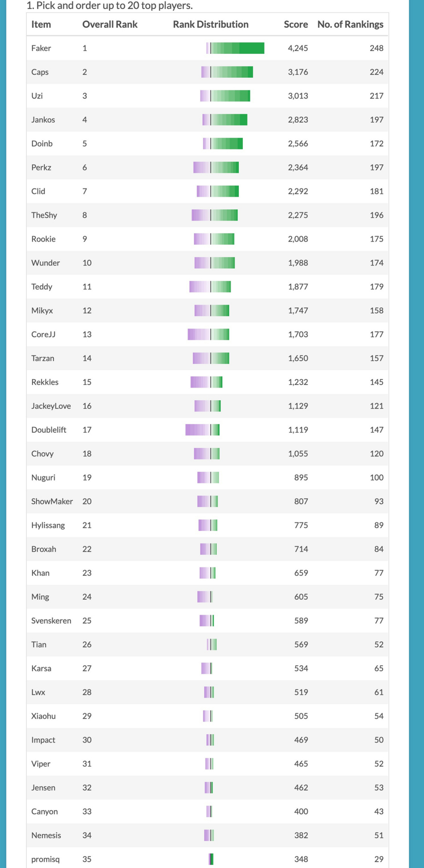Click the Item column header
The image size is (424, 868).
[41, 24]
